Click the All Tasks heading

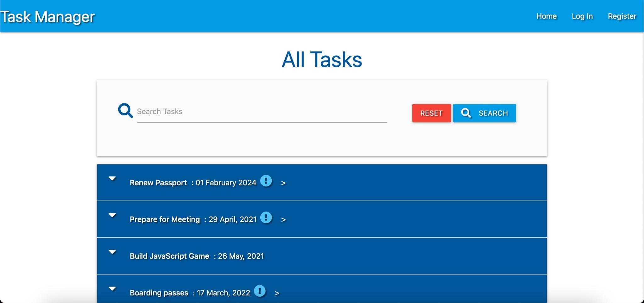point(322,59)
